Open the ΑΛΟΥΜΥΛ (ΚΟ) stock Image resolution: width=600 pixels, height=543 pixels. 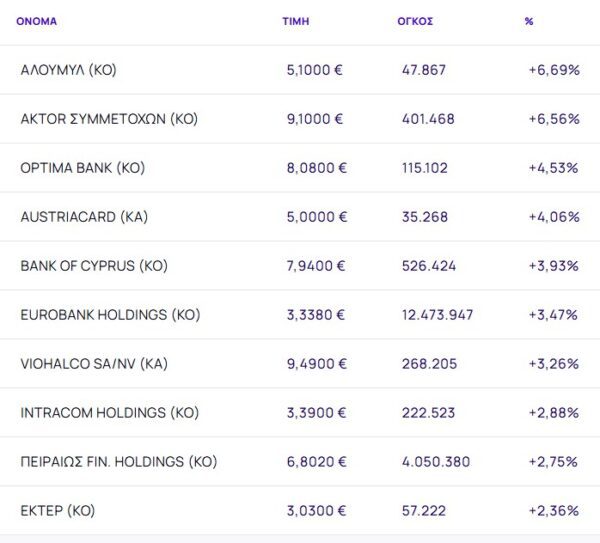click(x=69, y=70)
